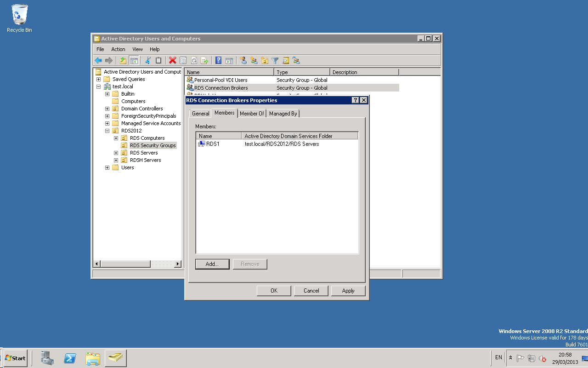Click Add objects to group icon
The image size is (588, 368).
(296, 60)
